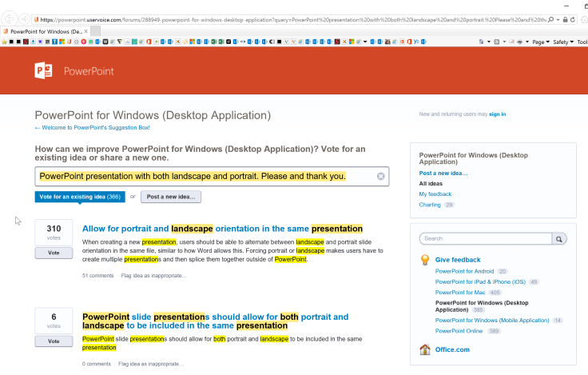588x375 pixels.
Task: Click Post a new idea… button below search
Action: 171,197
